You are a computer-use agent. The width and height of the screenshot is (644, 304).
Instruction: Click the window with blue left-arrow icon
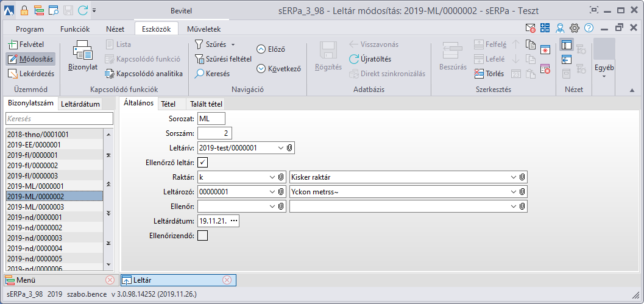pyautogui.click(x=567, y=59)
